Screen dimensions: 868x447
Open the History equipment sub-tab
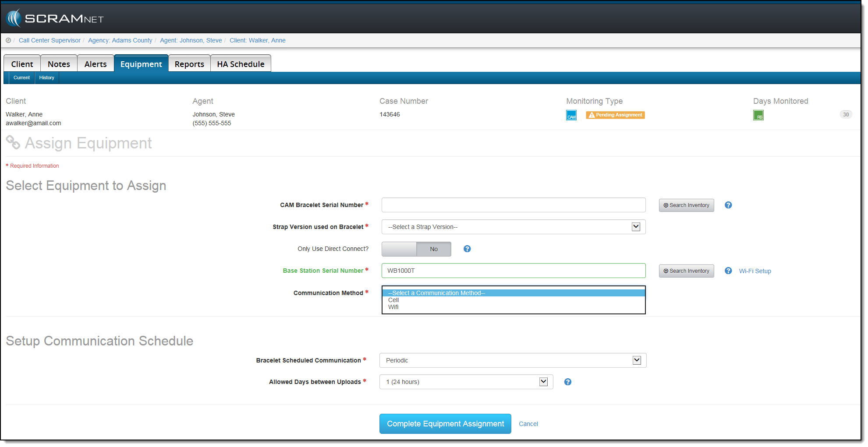[x=46, y=78]
